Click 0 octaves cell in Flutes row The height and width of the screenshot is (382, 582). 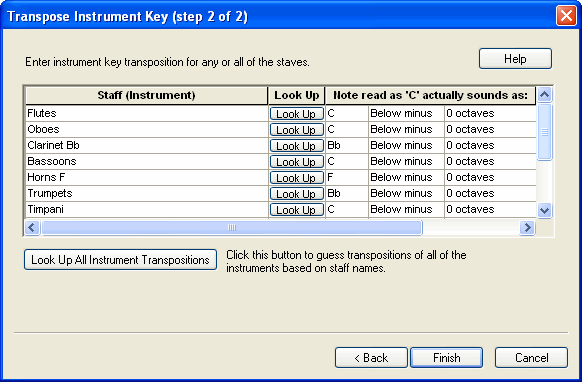[x=490, y=113]
